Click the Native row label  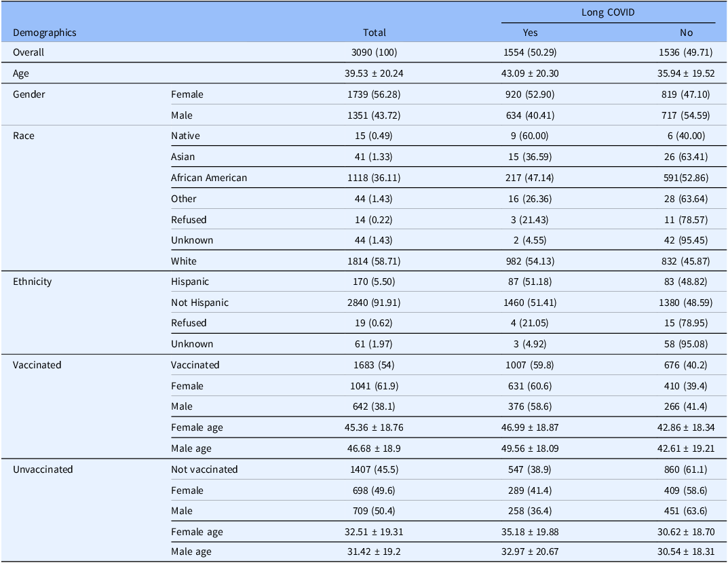click(x=185, y=136)
